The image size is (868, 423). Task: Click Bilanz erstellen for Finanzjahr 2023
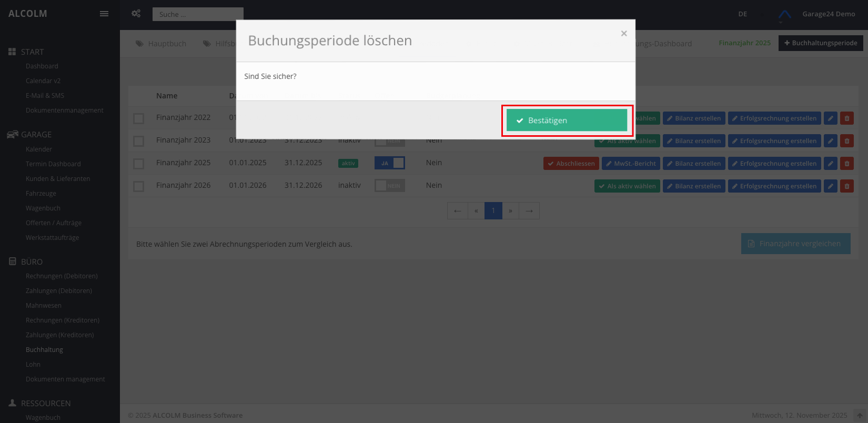coord(694,141)
